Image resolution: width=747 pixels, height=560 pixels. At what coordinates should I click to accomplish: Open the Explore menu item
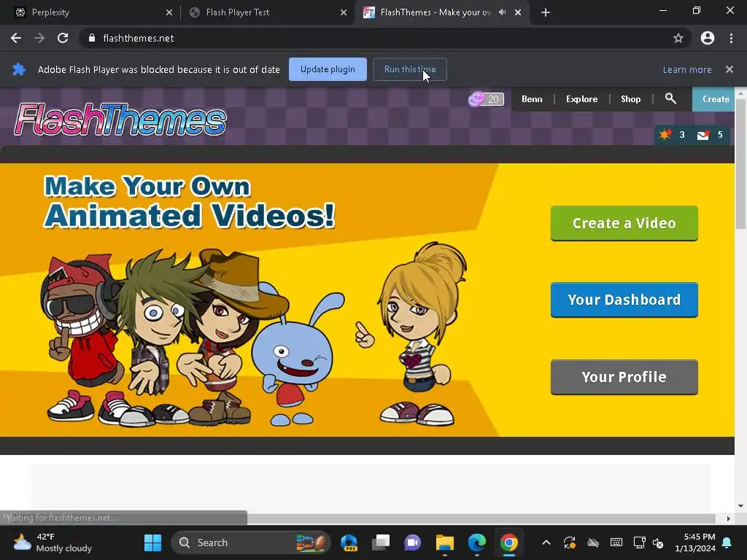click(581, 99)
